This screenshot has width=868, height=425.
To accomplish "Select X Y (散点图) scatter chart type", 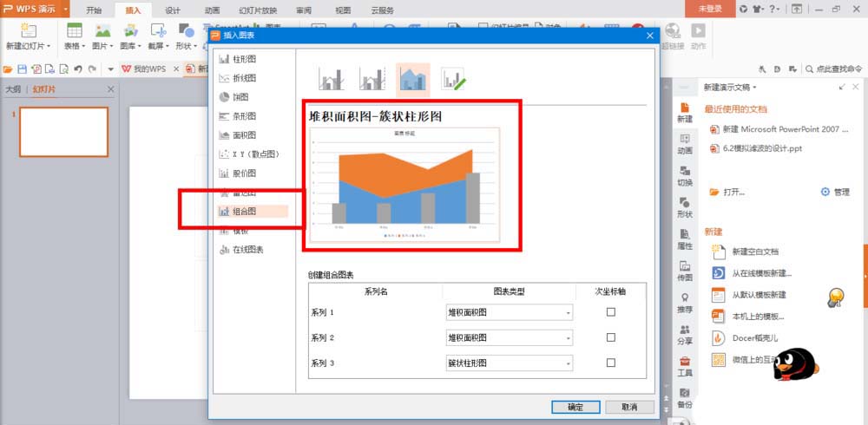I will (250, 154).
